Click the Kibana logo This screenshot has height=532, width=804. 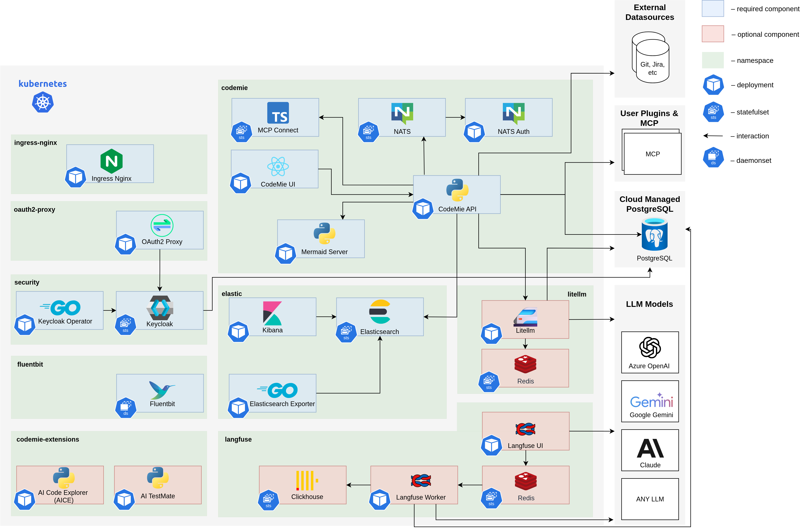click(x=272, y=313)
